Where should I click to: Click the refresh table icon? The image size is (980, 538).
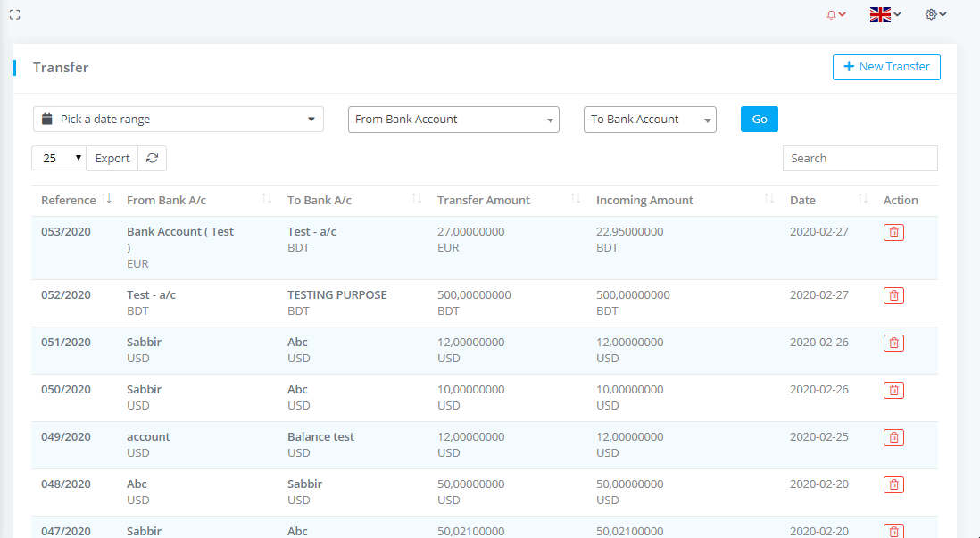[153, 158]
